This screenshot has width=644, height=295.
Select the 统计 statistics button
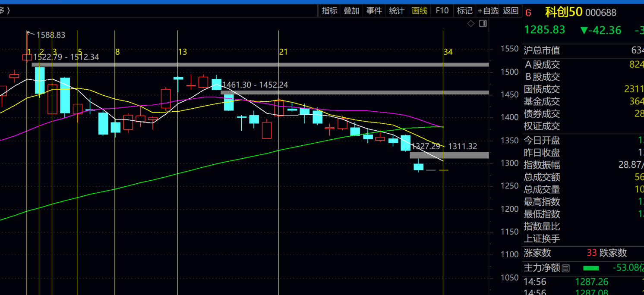(x=396, y=11)
